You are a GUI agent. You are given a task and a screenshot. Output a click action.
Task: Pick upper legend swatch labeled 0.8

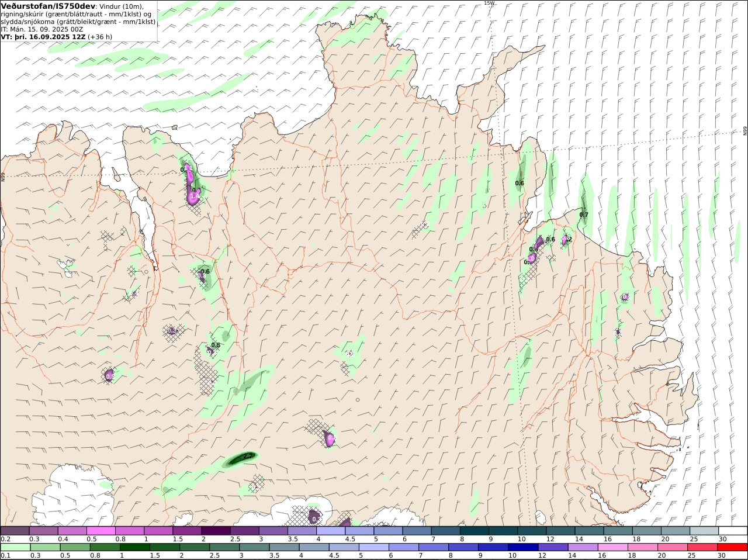tap(129, 531)
